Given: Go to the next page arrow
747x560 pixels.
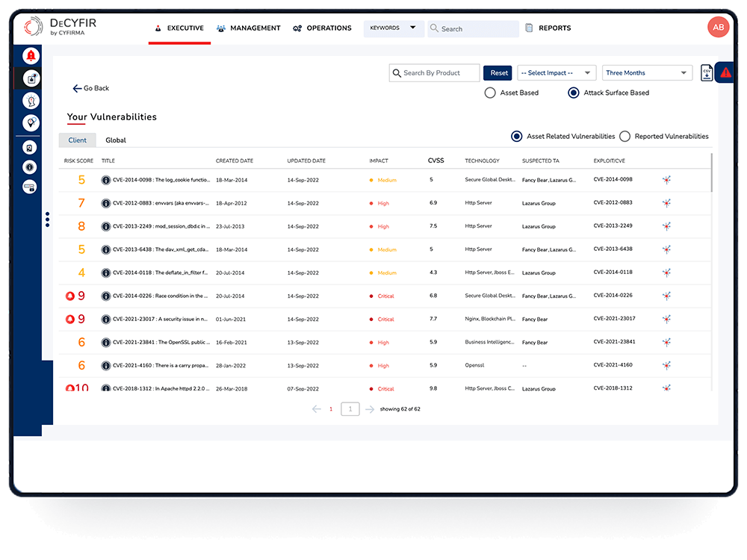Looking at the screenshot, I should click(x=370, y=409).
